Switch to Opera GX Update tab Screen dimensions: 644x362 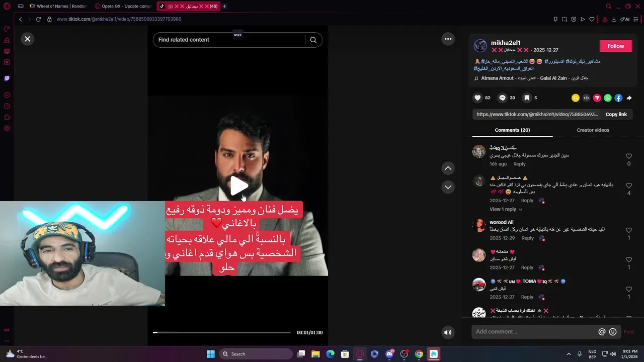tap(123, 6)
